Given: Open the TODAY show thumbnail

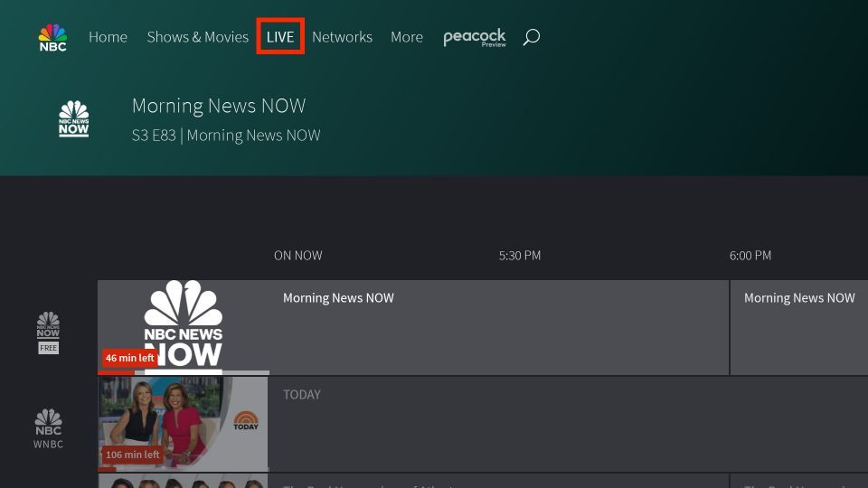Looking at the screenshot, I should tap(184, 425).
